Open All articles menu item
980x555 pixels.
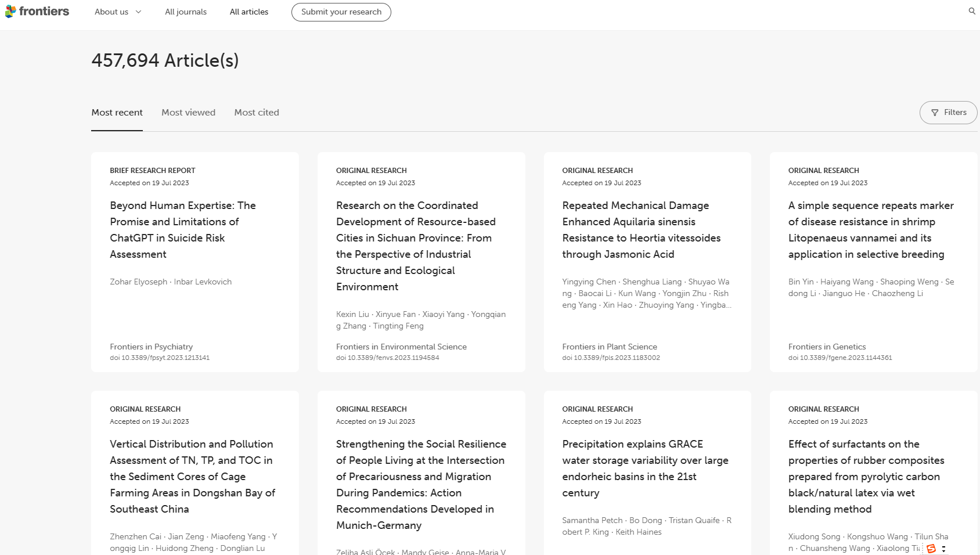click(249, 12)
